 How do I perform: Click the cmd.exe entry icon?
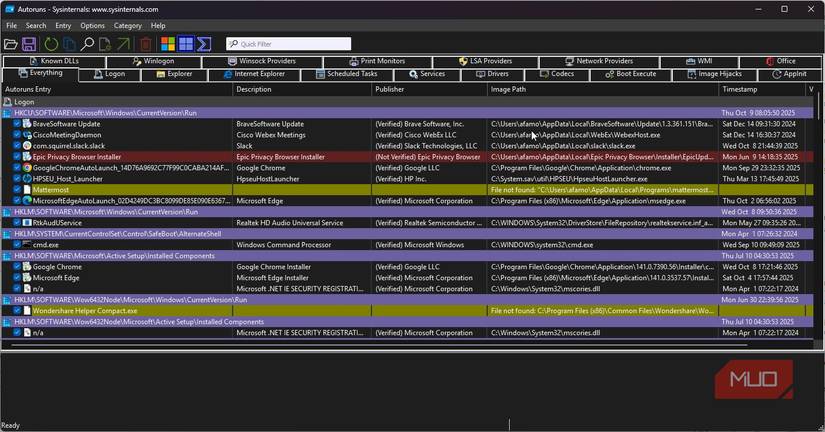[27, 245]
